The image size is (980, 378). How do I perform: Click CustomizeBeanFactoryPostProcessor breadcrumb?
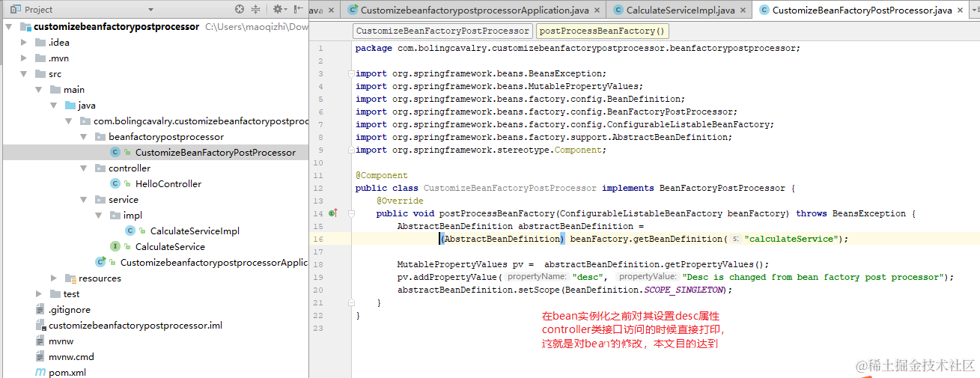point(442,31)
